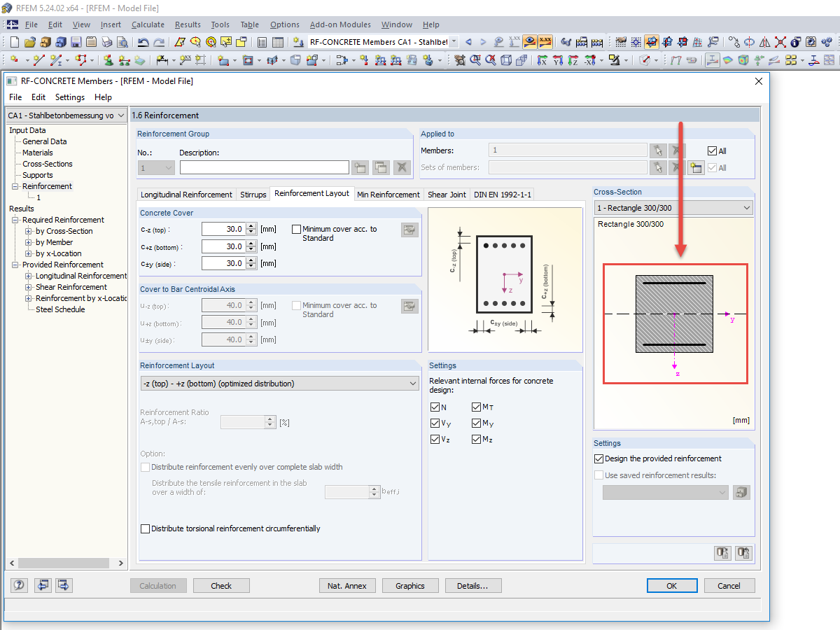Increase the c-z (top) cover spinner
Screen dimensions: 840x630
tap(251, 226)
